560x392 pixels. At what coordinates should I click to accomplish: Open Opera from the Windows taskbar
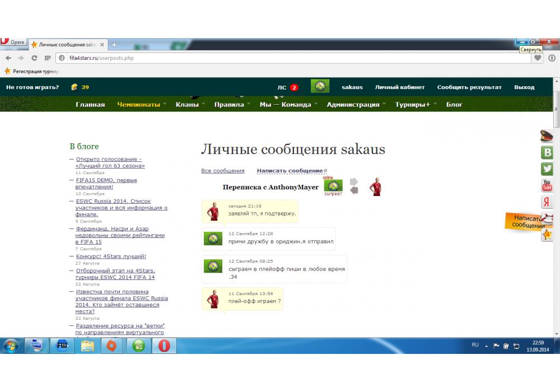[x=164, y=346]
